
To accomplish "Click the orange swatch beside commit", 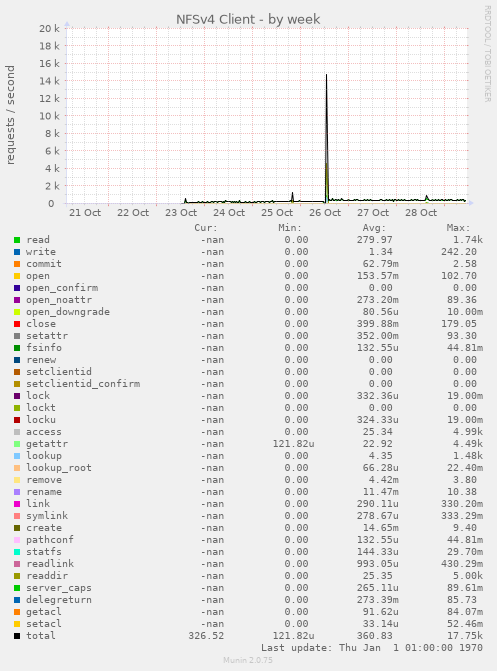I will tap(17, 264).
